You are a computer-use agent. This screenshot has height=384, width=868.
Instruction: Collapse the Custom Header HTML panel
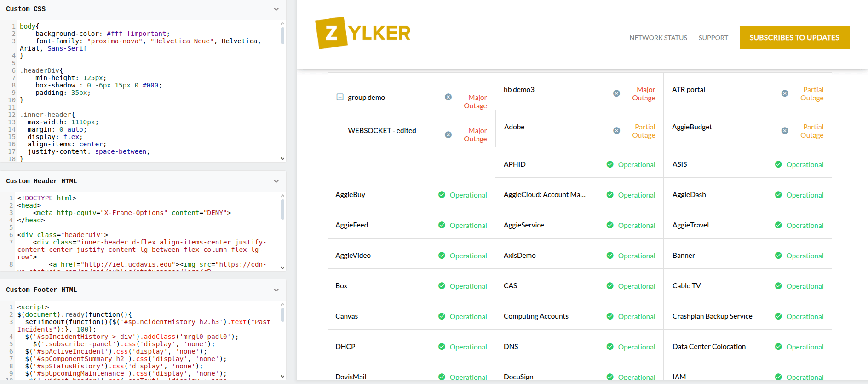[x=276, y=181]
